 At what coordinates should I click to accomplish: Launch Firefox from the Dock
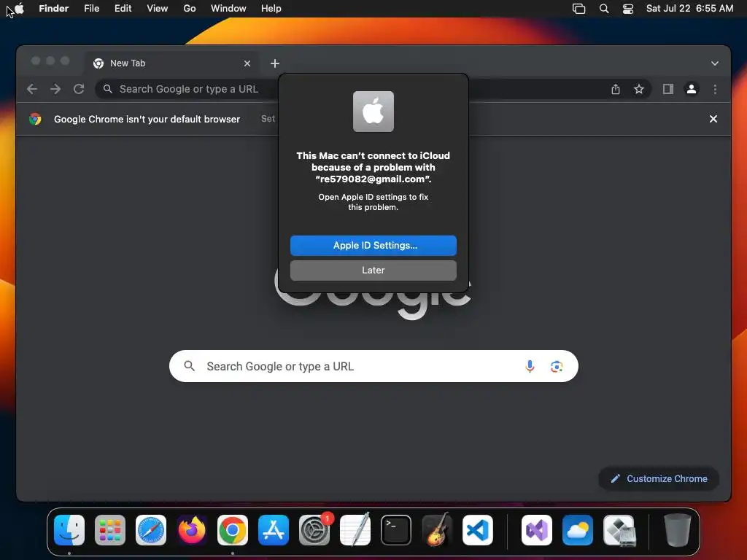tap(192, 530)
